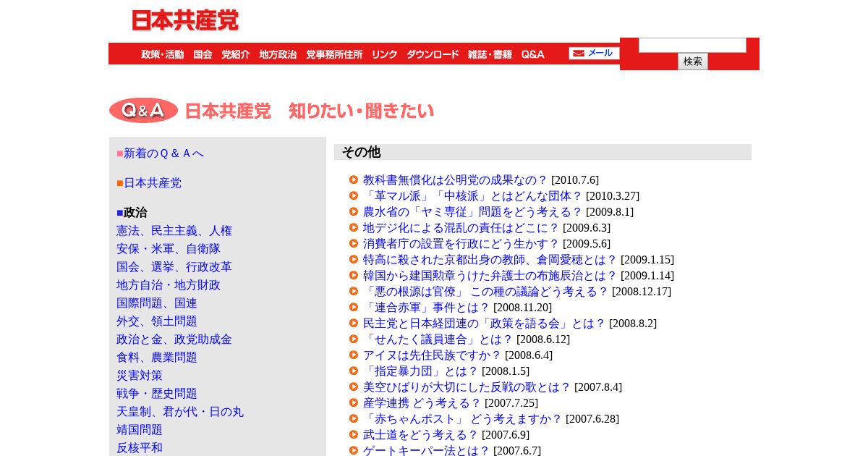Screen dimensions: 868x456
Task: Click bullet icon beside 悪の根源は官僚 entry
Action: (x=354, y=291)
